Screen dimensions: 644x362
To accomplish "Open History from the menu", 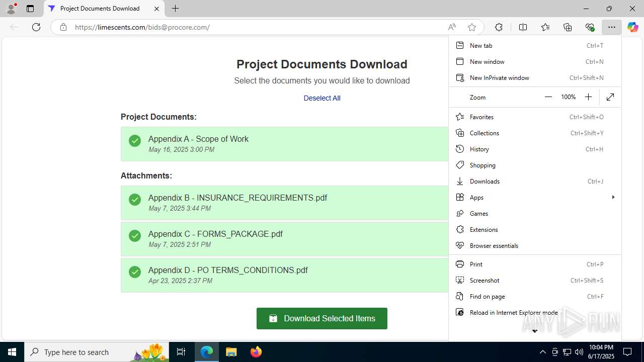I will pos(535,149).
